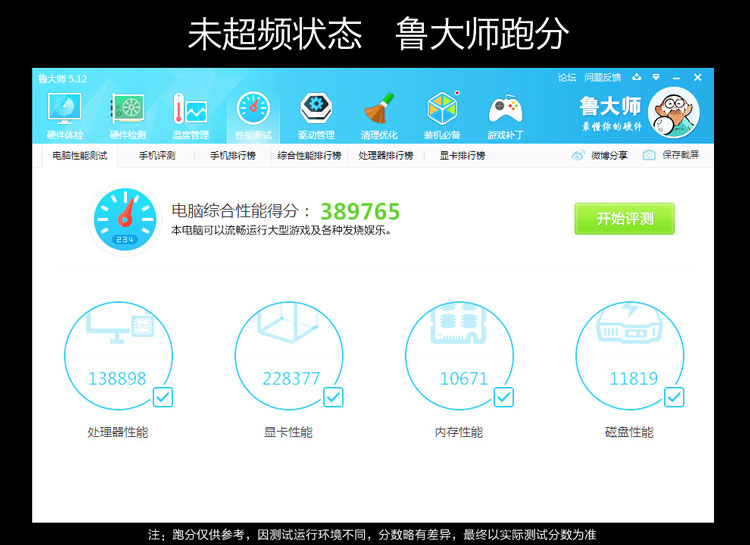This screenshot has width=750, height=545.
Task: Switch to 电脑性能测试 tab
Action: pyautogui.click(x=80, y=156)
